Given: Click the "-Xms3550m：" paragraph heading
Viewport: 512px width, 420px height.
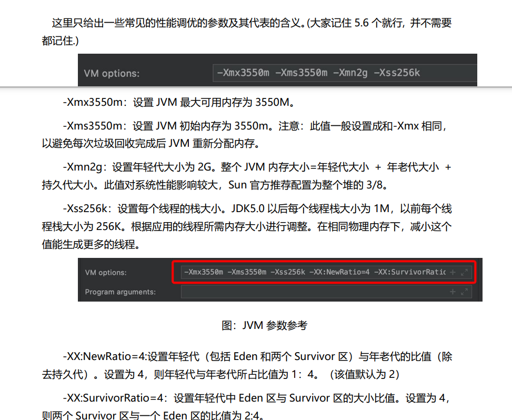Looking at the screenshot, I should coord(96,126).
